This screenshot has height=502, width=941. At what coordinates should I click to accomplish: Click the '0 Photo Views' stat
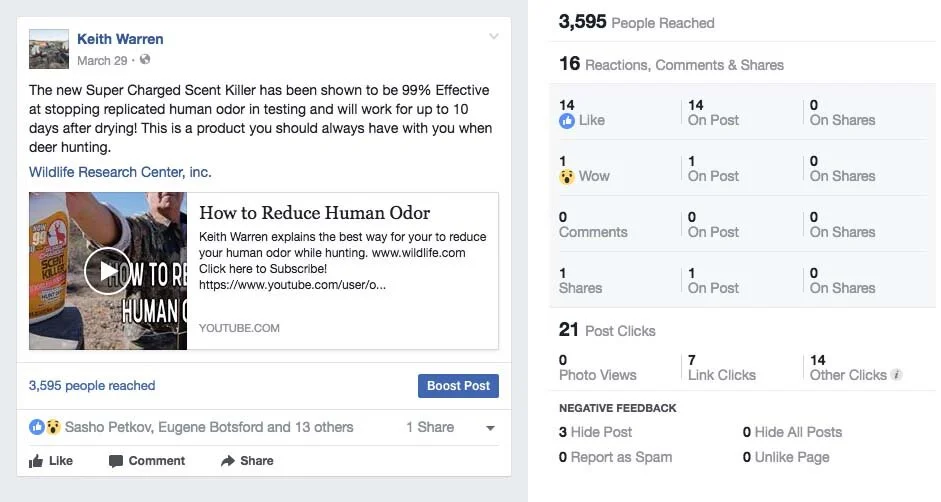598,367
